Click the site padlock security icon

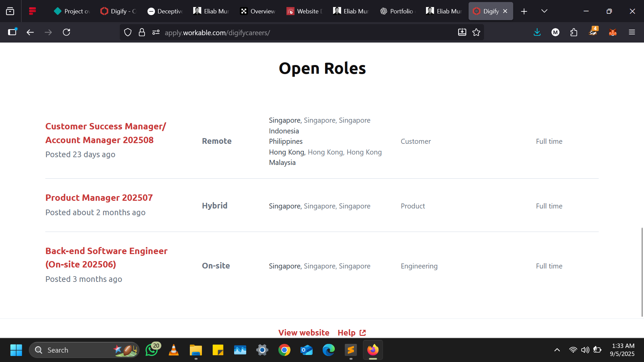142,32
